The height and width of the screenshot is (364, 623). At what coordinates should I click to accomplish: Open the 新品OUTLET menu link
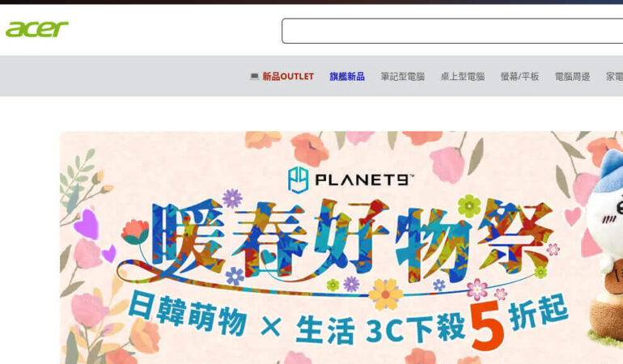pyautogui.click(x=288, y=76)
